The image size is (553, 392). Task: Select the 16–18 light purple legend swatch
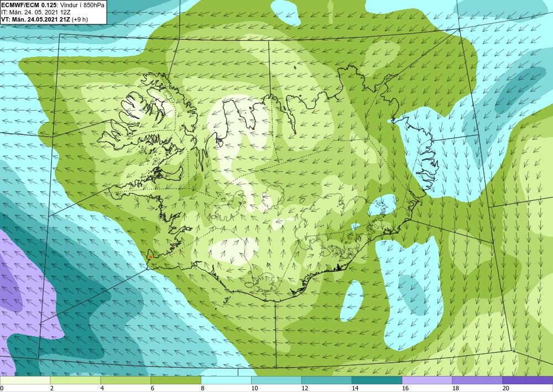pos(427,380)
